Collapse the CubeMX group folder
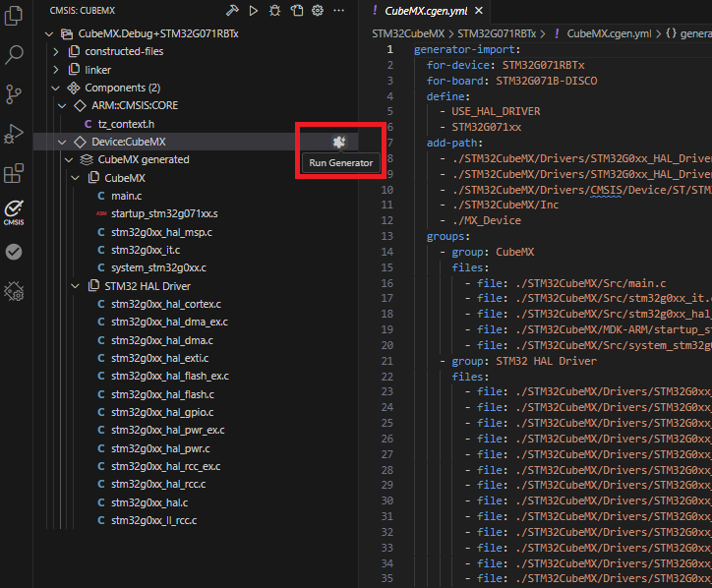Screen dimensions: 712x588 [x=76, y=178]
